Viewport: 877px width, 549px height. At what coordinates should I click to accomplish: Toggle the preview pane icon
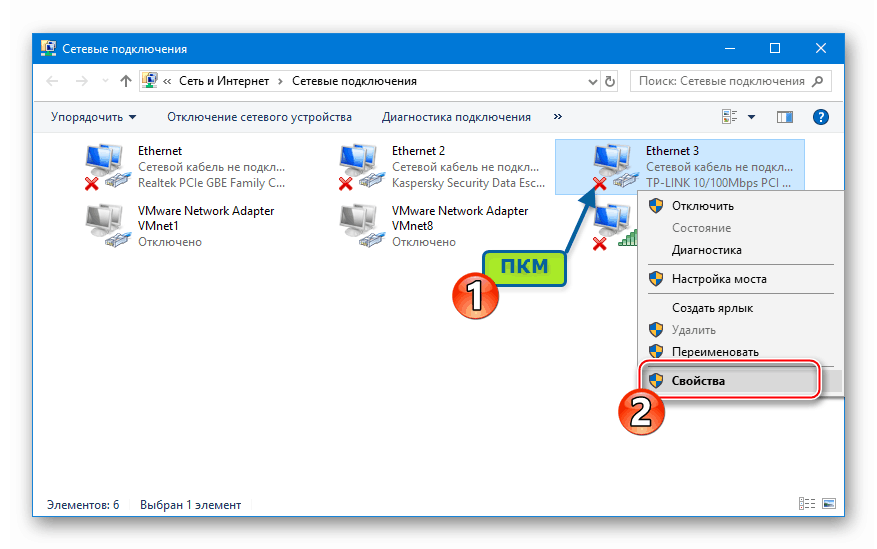pyautogui.click(x=785, y=117)
